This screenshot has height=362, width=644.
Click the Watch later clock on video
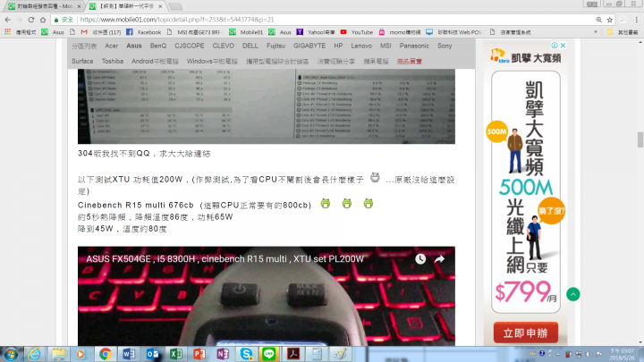pos(420,259)
